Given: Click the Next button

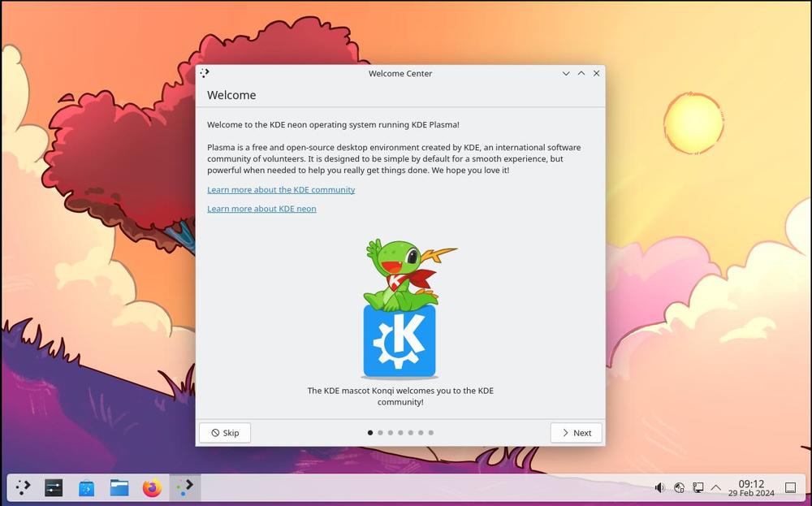Looking at the screenshot, I should pyautogui.click(x=576, y=433).
